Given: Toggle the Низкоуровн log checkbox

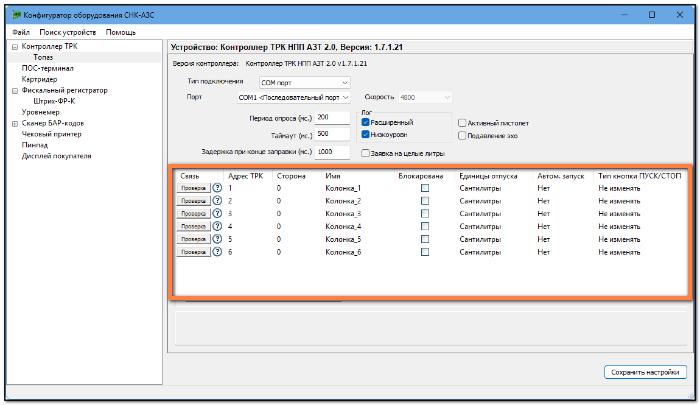Looking at the screenshot, I should 366,134.
